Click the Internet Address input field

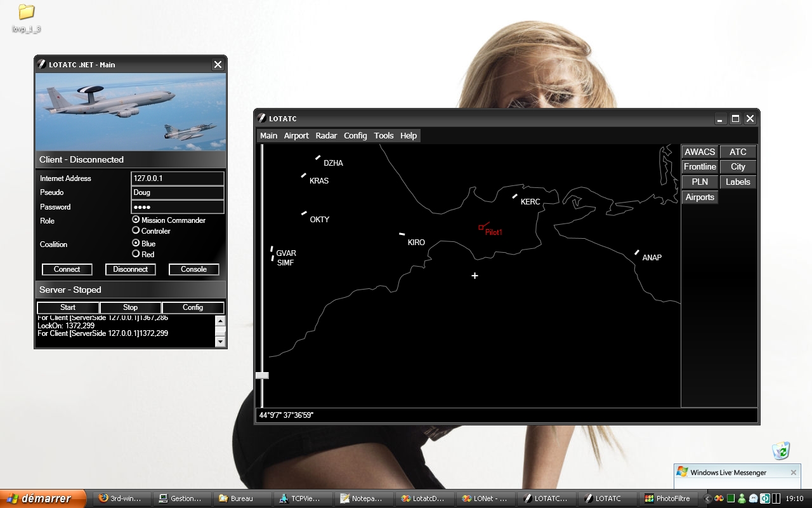tap(177, 178)
